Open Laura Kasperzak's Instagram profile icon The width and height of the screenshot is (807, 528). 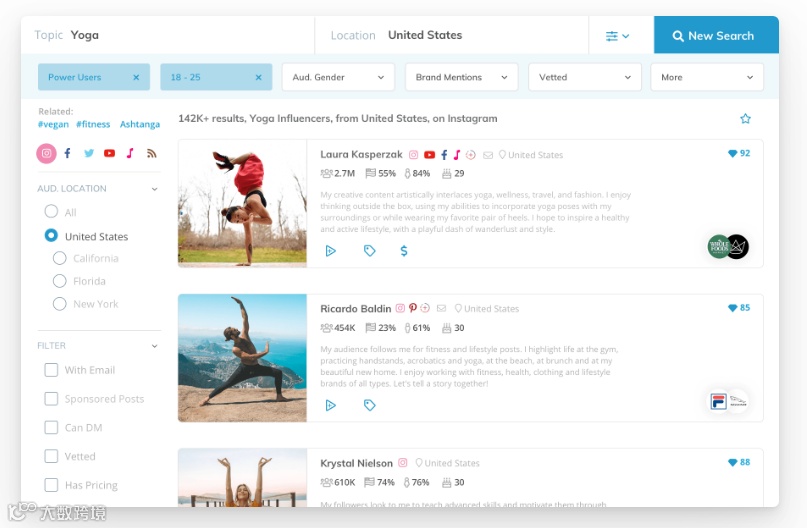pyautogui.click(x=413, y=154)
